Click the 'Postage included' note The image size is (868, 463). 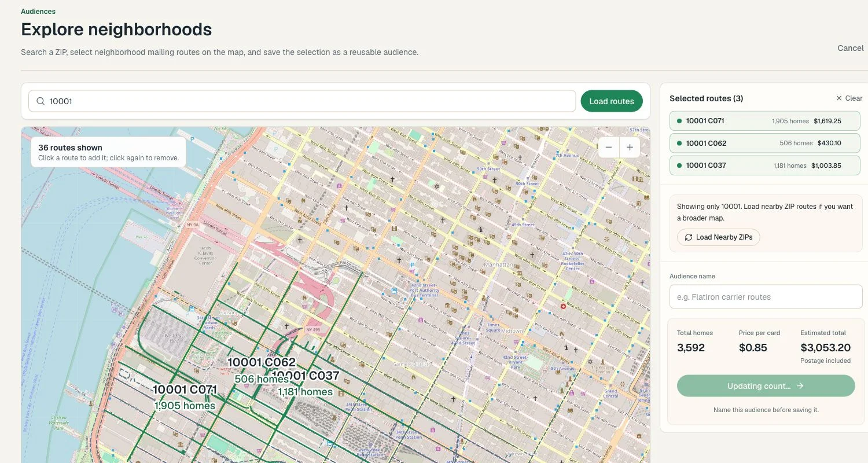825,361
